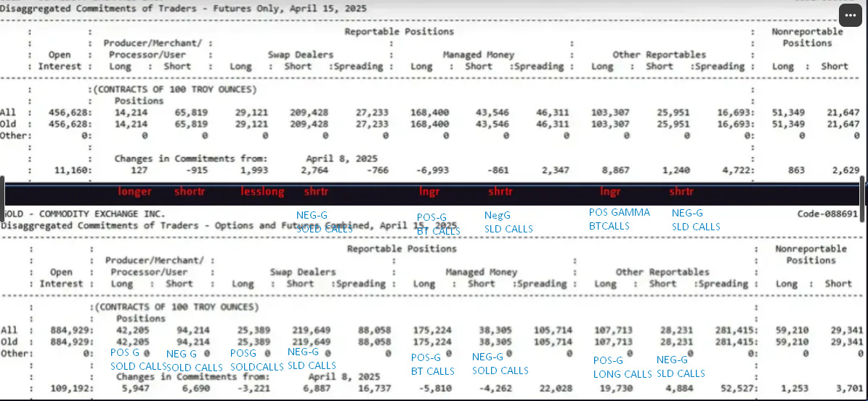Click the change value -6,993
868x401 pixels.
[433, 171]
